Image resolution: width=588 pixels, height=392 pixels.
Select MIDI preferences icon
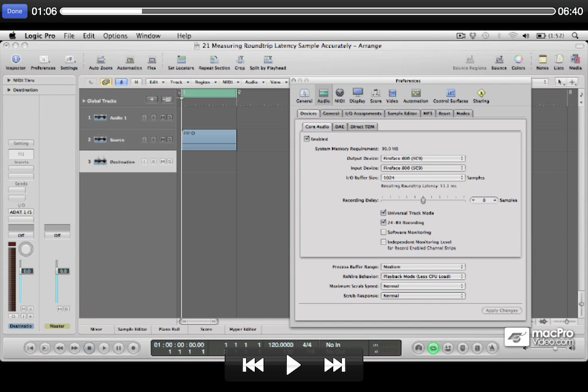coord(339,96)
